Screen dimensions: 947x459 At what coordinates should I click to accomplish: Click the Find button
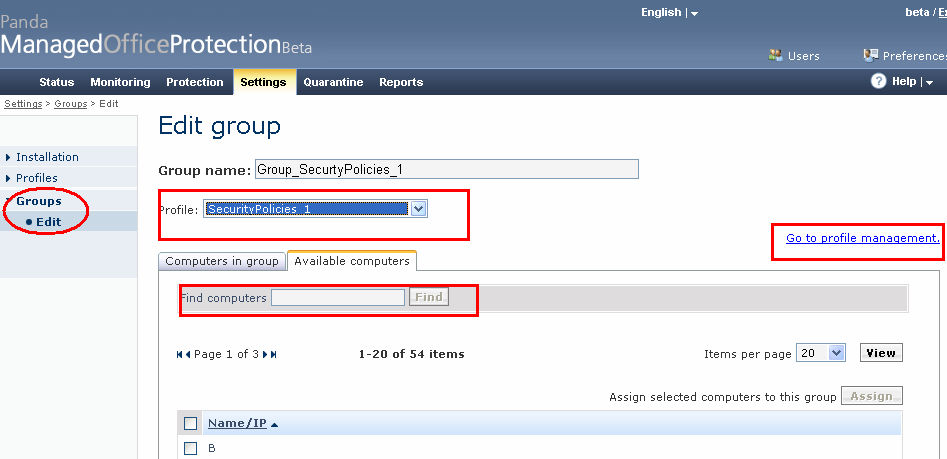429,297
